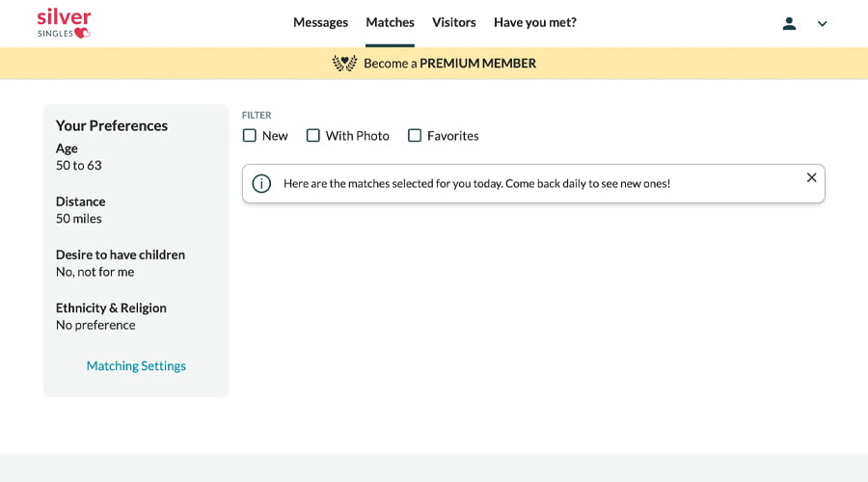Click the info circle icon in notice
The width and height of the screenshot is (868, 482).
261,184
